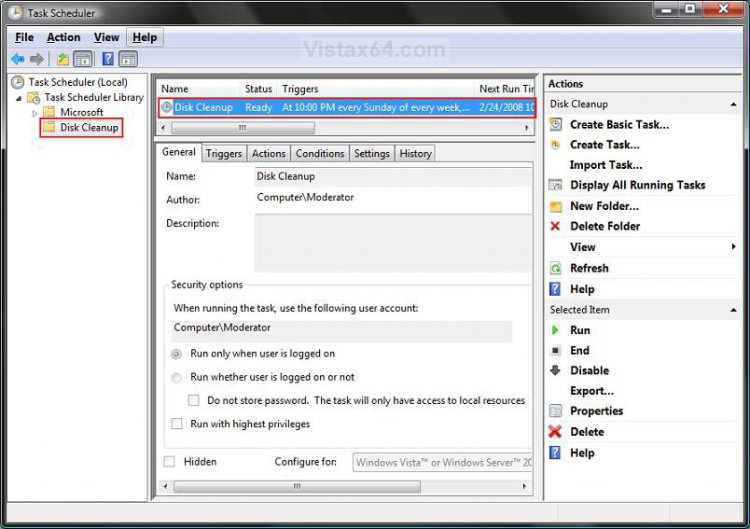Click the Create Basic Task... link
Screen dimensions: 750x529
coord(619,124)
